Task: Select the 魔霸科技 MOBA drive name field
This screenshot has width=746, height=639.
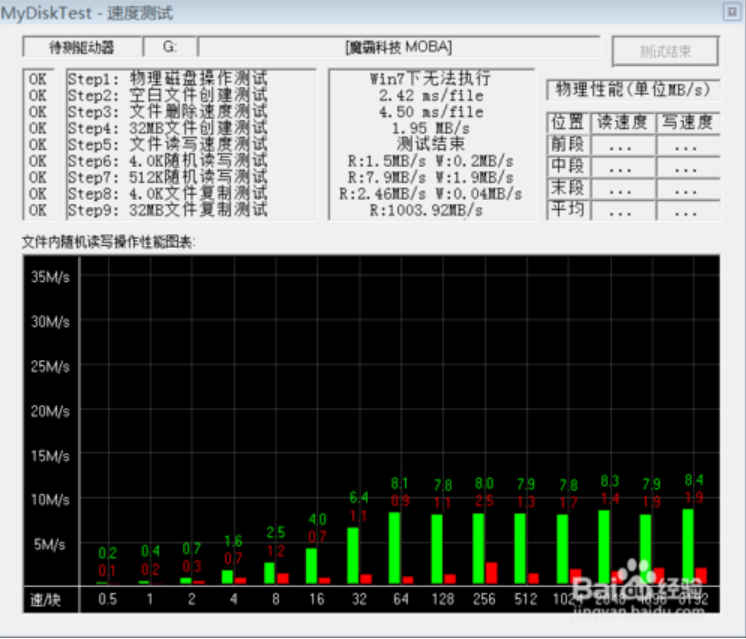Action: (398, 47)
